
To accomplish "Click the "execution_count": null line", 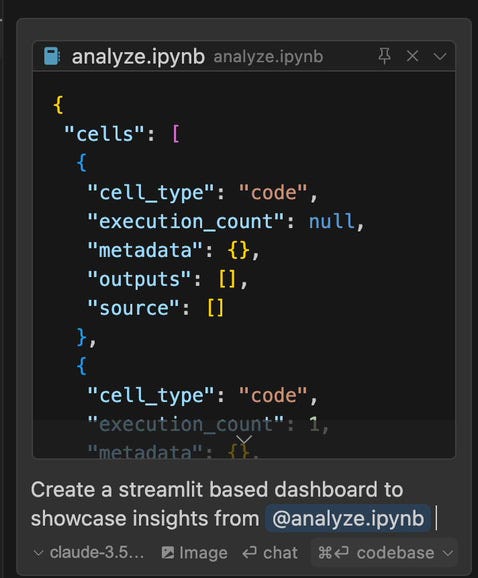I will coord(226,221).
